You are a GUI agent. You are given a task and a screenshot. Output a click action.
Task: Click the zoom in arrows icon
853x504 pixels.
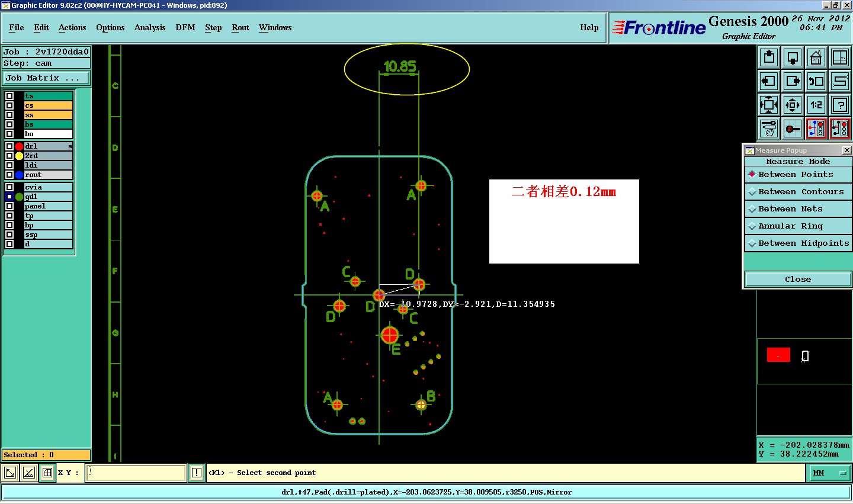pyautogui.click(x=793, y=105)
